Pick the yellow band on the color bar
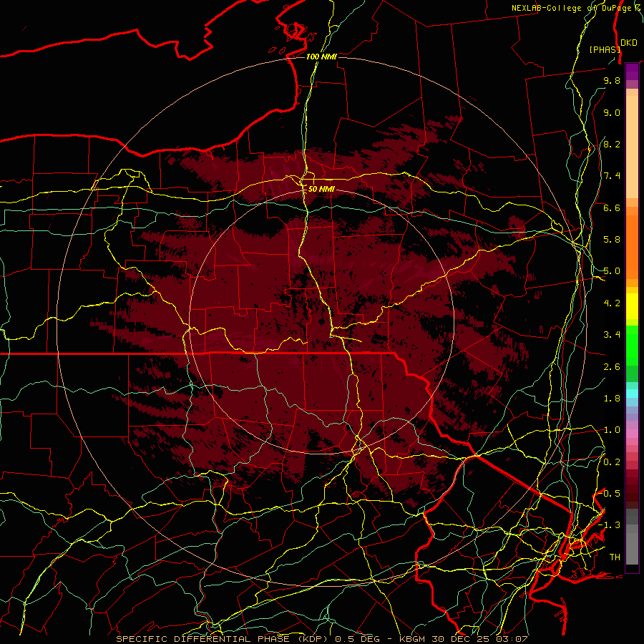The image size is (644, 644). tap(632, 306)
